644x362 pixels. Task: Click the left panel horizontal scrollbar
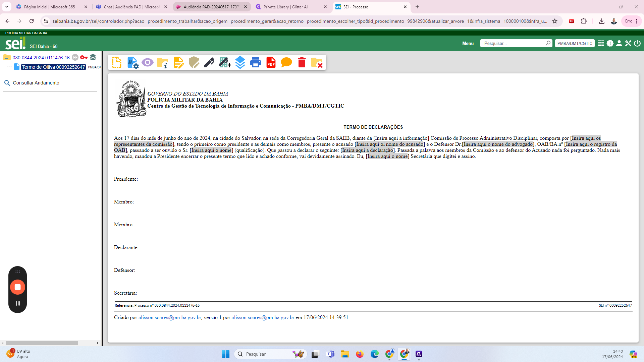coord(42,343)
